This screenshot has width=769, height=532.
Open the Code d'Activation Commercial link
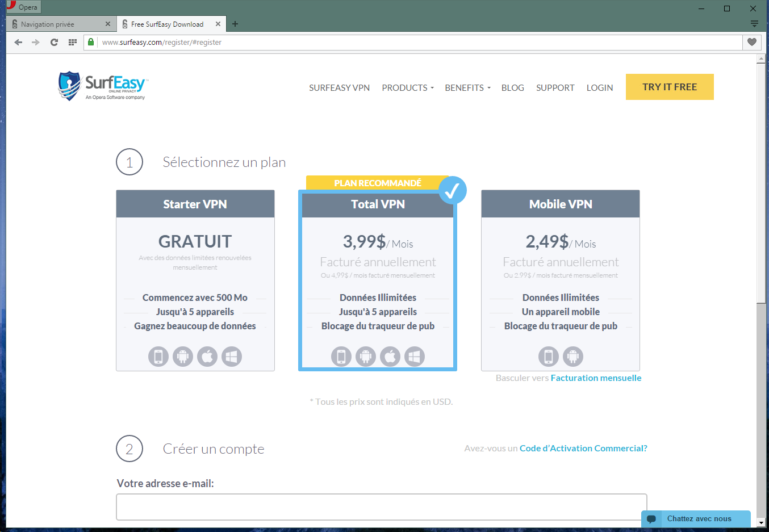(583, 449)
